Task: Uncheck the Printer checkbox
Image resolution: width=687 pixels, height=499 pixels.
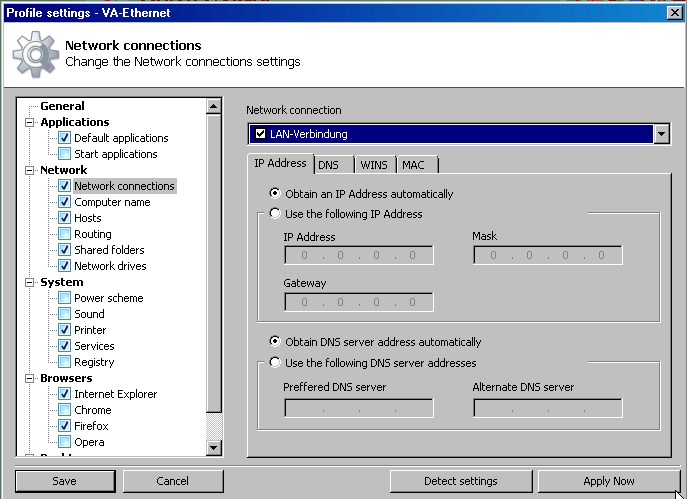Action: pos(64,330)
